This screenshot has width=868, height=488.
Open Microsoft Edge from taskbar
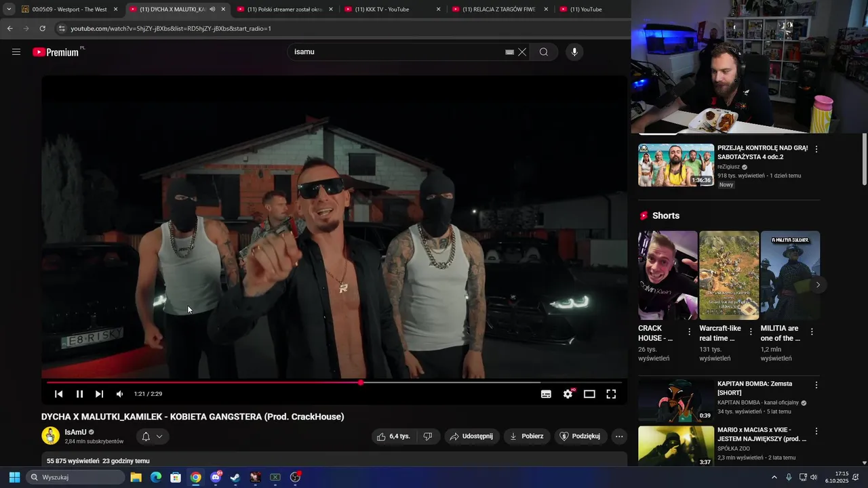coord(156,477)
